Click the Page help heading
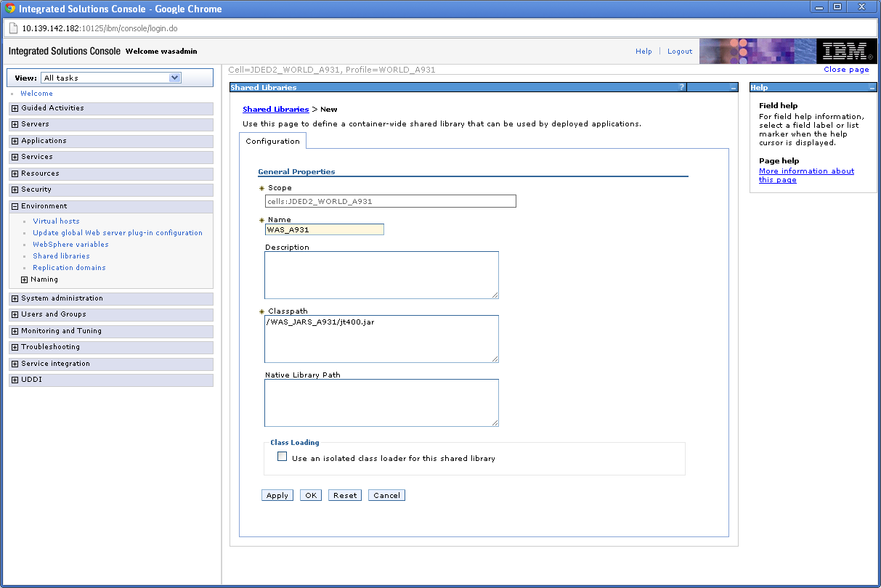 [x=779, y=161]
